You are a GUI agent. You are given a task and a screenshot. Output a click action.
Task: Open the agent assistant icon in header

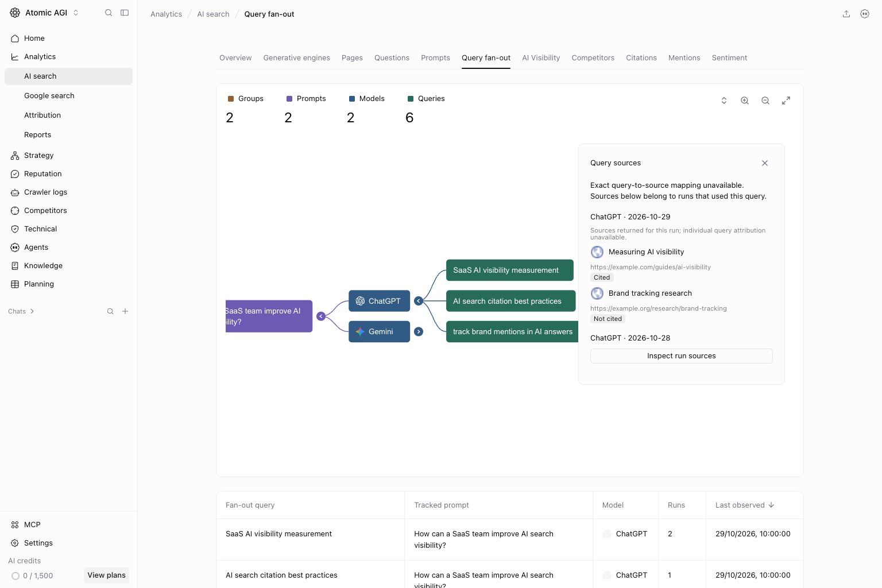click(x=865, y=14)
